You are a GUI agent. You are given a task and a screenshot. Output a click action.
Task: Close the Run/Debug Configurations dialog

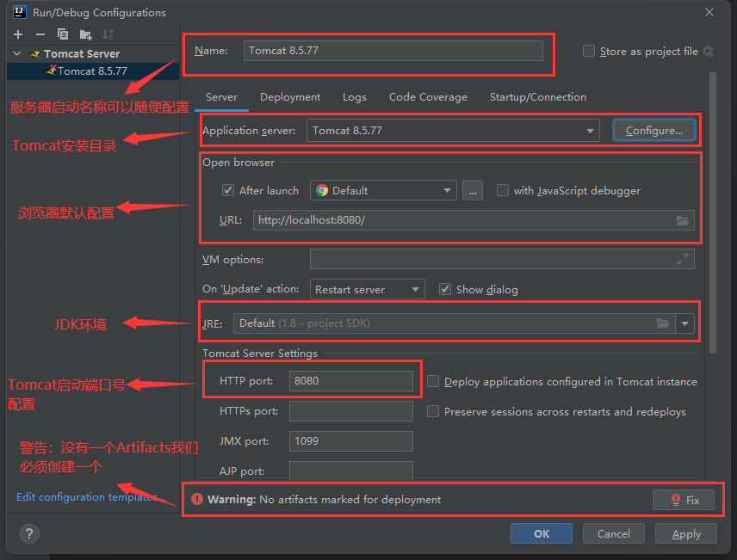click(709, 12)
